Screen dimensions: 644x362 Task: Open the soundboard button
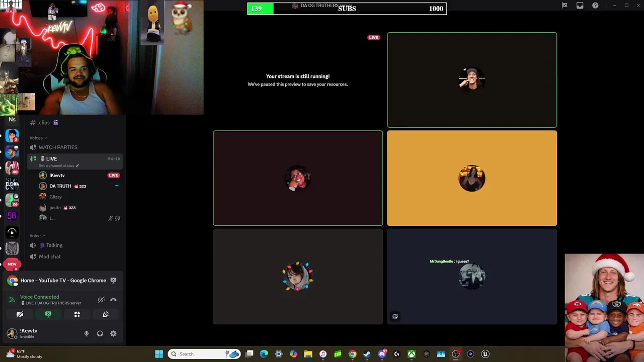point(106,314)
